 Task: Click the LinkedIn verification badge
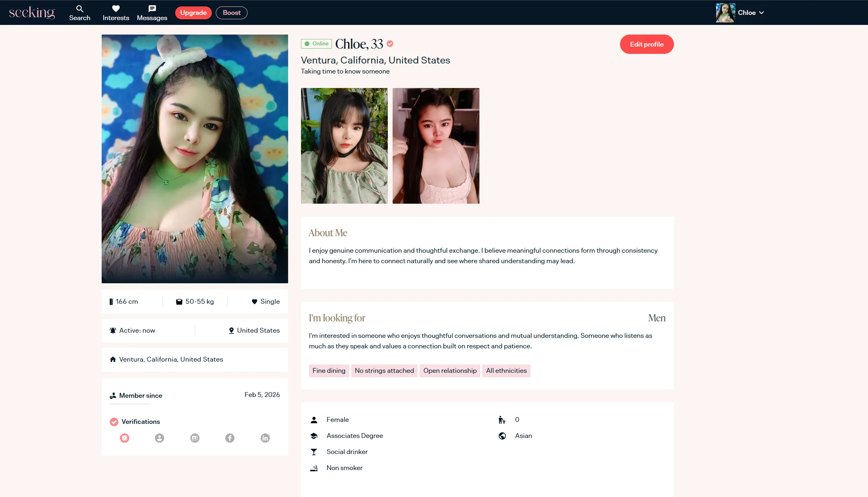pyautogui.click(x=265, y=438)
